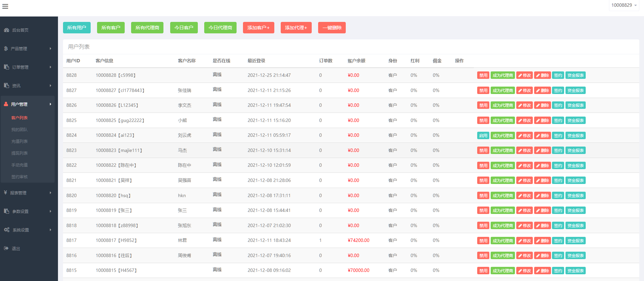
Task: Click 成为代理商 for user 8826
Action: click(502, 105)
